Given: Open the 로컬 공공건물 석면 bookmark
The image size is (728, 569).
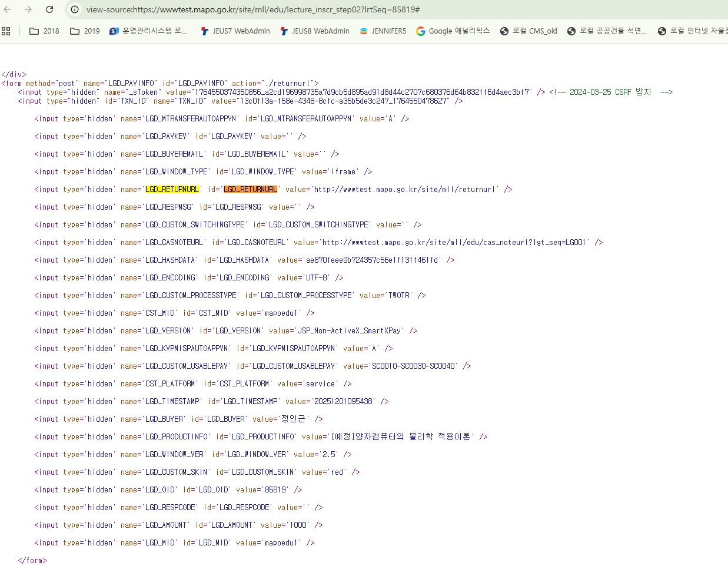Looking at the screenshot, I should [x=607, y=31].
